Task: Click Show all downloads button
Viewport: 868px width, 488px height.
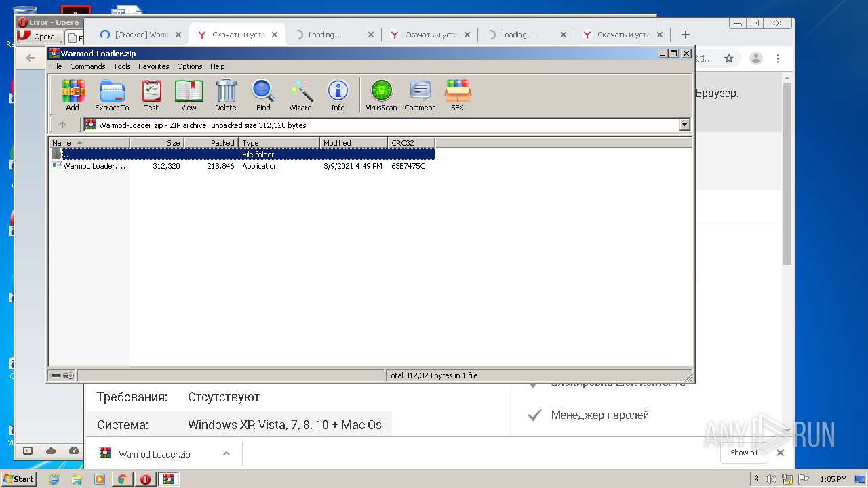Action: pyautogui.click(x=744, y=453)
